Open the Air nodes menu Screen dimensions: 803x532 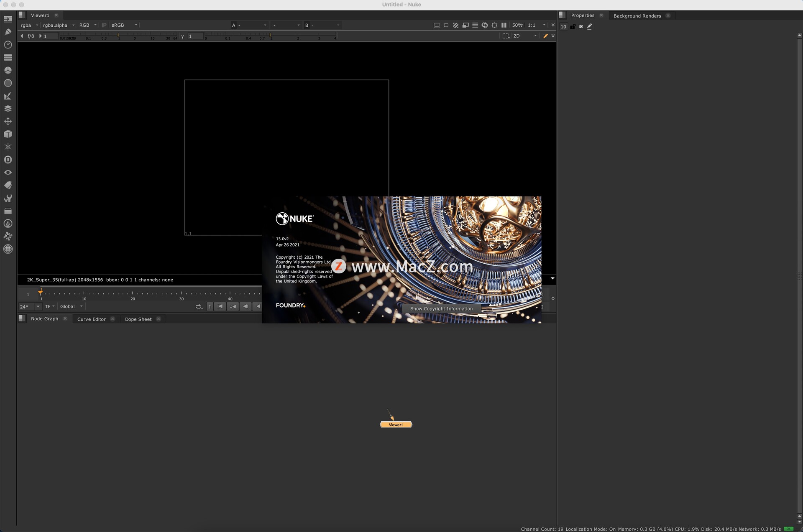(8, 236)
